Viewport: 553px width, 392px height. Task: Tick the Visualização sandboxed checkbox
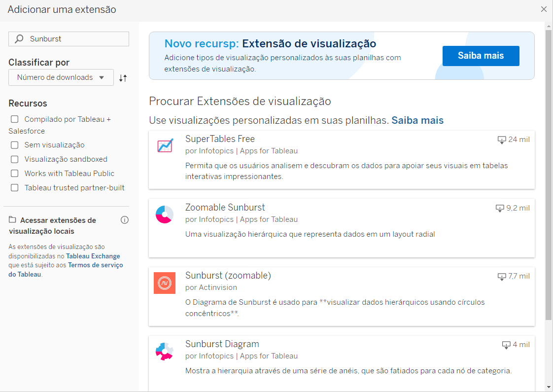15,159
